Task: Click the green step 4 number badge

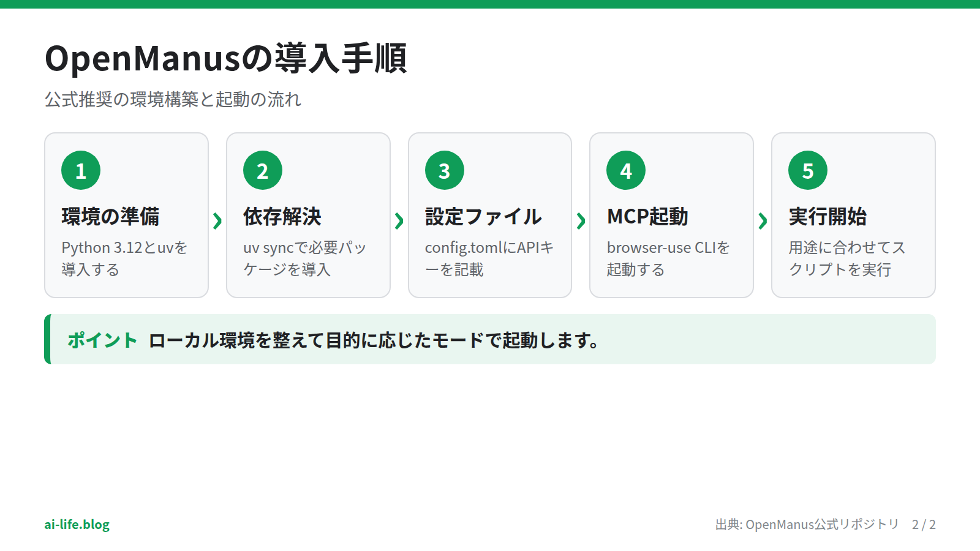Action: [626, 170]
